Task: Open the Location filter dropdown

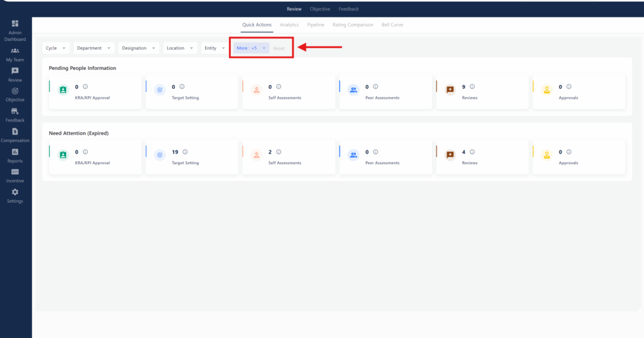Action: click(x=180, y=48)
